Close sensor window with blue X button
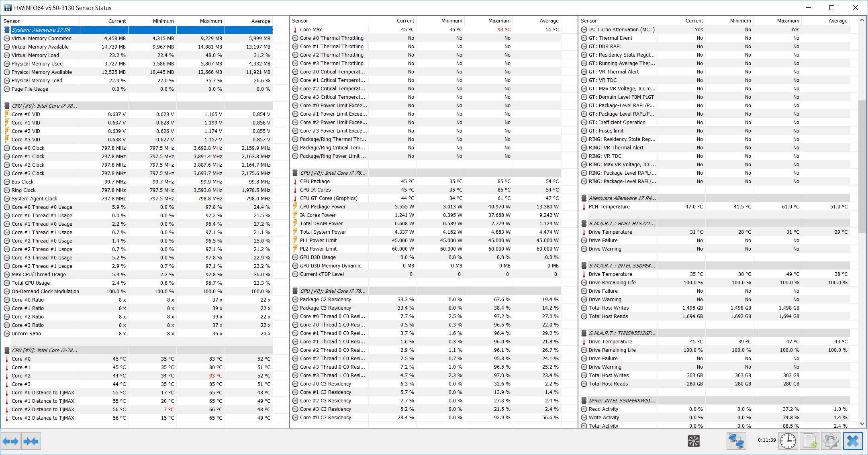The width and height of the screenshot is (868, 455). tap(853, 441)
